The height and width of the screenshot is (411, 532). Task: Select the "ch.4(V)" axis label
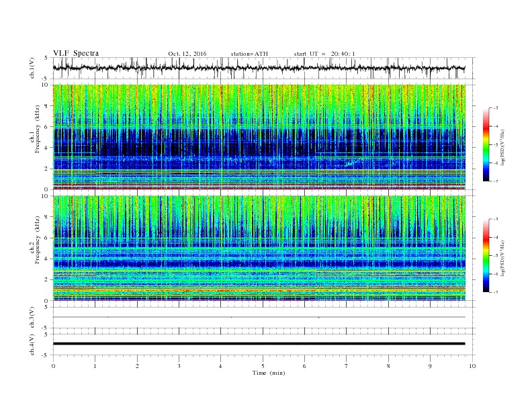click(32, 345)
